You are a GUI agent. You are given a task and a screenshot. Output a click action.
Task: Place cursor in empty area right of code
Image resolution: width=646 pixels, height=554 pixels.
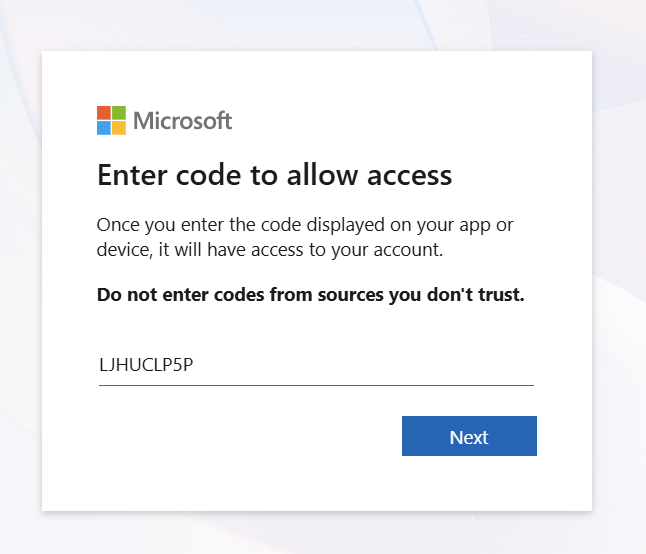coord(400,364)
